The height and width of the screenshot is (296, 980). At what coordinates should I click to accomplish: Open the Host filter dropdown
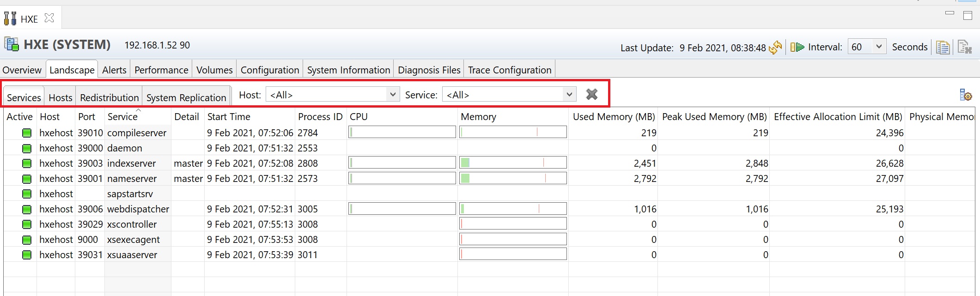[392, 95]
